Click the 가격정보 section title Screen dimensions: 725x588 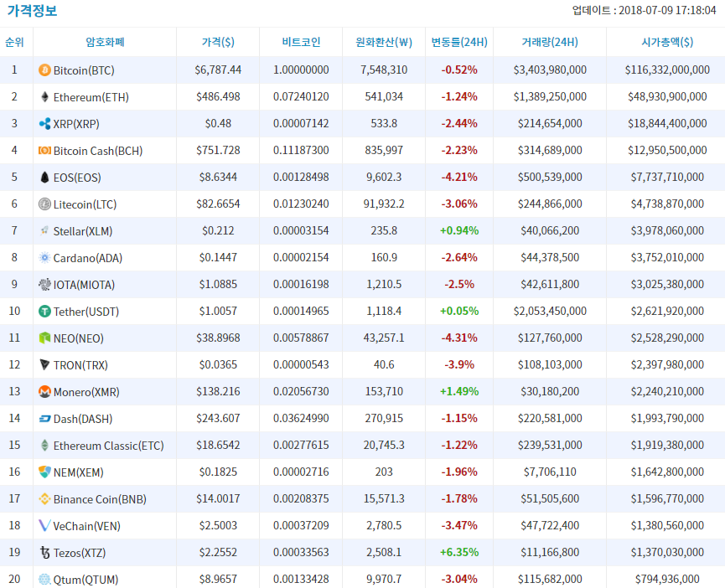pos(32,11)
